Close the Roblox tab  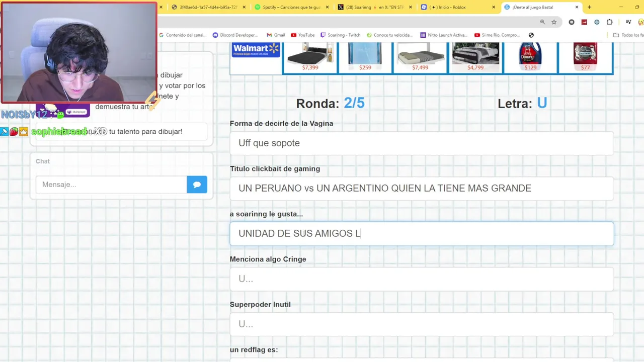point(493,7)
